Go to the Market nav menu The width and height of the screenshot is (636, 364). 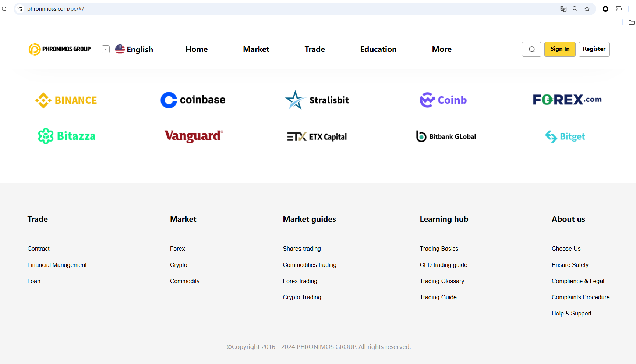256,49
